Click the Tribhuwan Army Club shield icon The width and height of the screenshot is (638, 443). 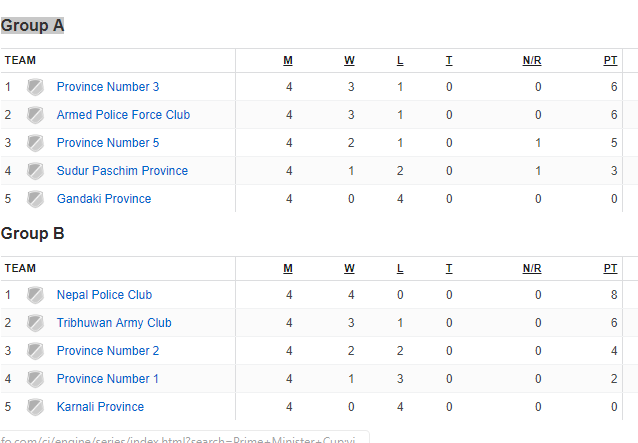pyautogui.click(x=35, y=323)
